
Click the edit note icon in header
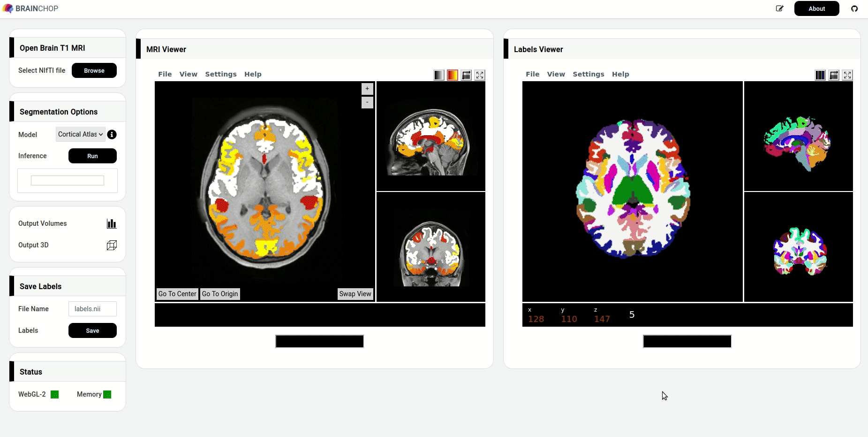pyautogui.click(x=779, y=8)
